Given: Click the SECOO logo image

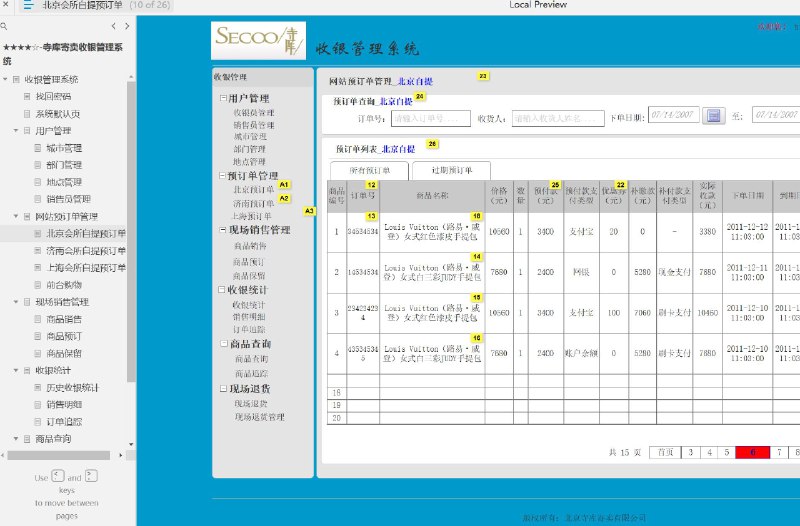Looking at the screenshot, I should coord(258,40).
